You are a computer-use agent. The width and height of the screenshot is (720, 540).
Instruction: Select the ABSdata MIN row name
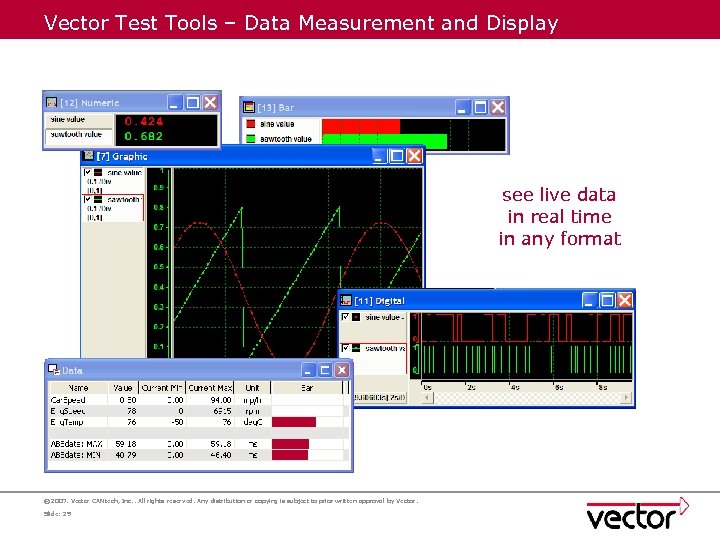pyautogui.click(x=76, y=455)
